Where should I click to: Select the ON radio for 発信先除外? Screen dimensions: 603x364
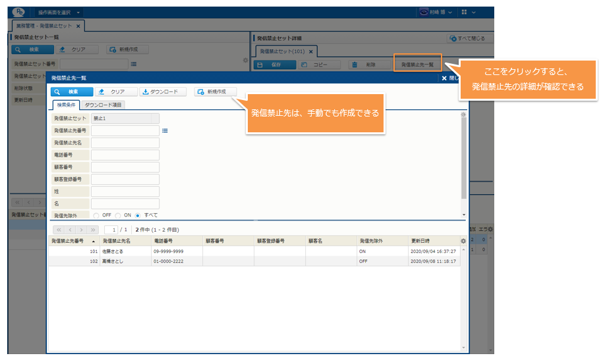[x=118, y=215]
